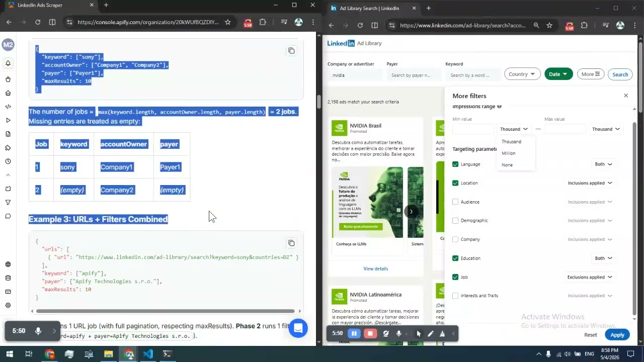644x362 pixels.
Task: Collapse the Apify sidebar section chevron
Action: (8, 175)
